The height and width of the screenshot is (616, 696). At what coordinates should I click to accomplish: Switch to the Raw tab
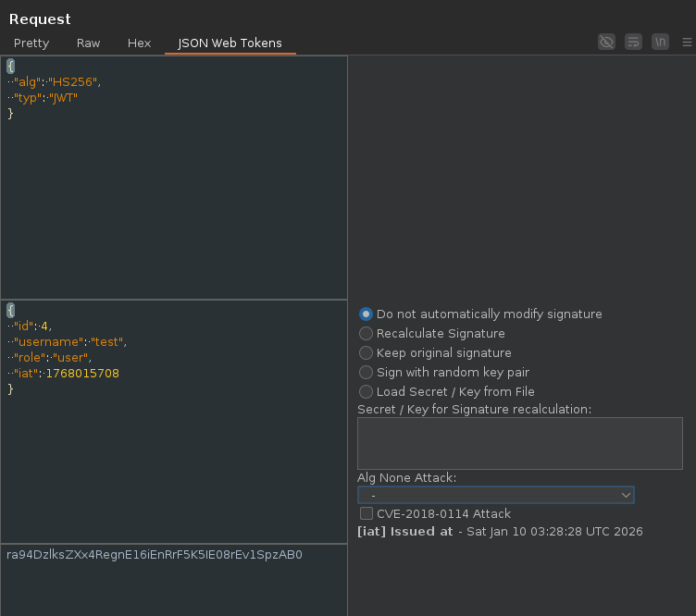pos(88,43)
